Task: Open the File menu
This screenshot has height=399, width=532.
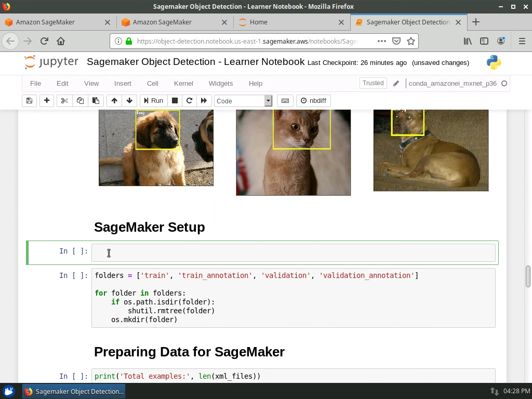Action: click(35, 84)
